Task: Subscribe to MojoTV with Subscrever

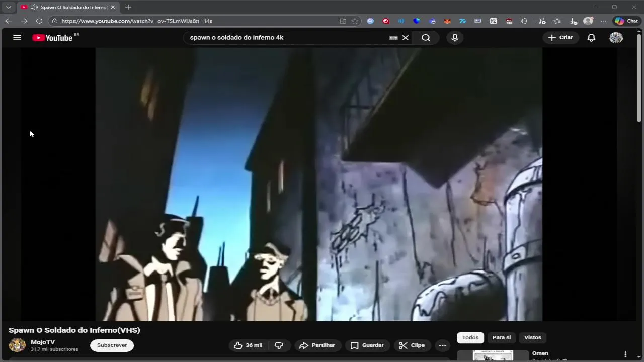Action: 112,345
